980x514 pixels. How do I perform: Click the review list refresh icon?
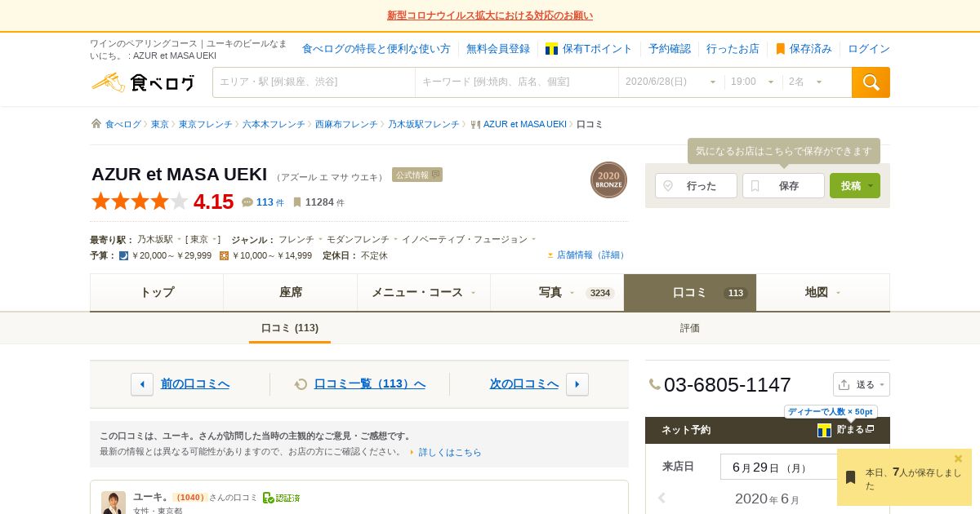301,384
